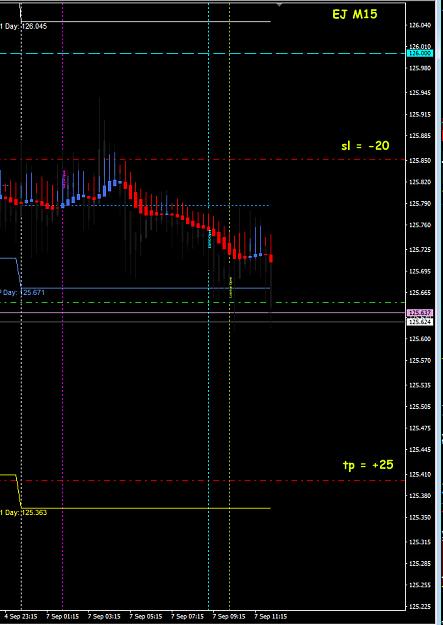Click the 125.665 value on price scale
The image size is (443, 625).
[420, 293]
